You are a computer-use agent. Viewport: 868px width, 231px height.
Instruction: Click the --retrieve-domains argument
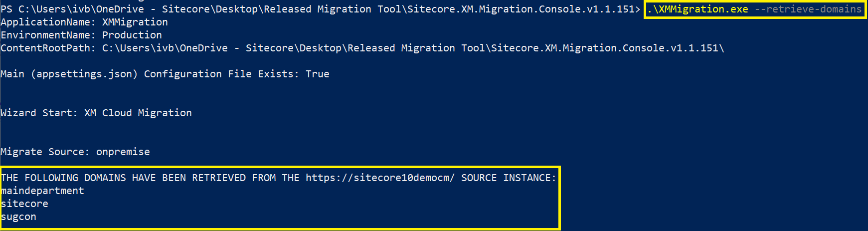[808, 9]
